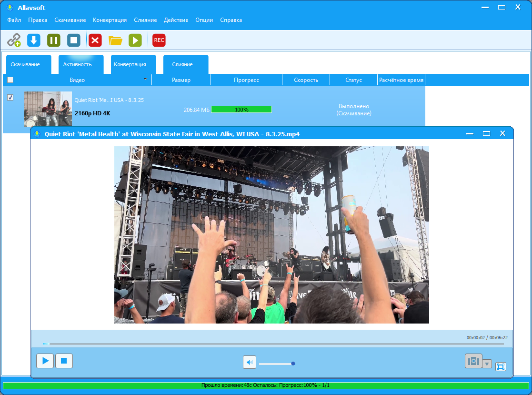Open the Правка menu
The width and height of the screenshot is (532, 395).
37,20
